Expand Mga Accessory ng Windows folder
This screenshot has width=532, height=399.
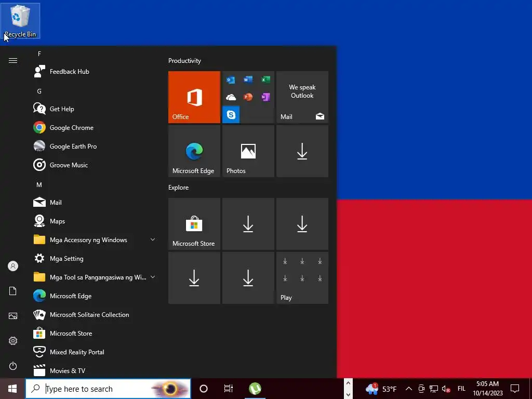pos(95,240)
